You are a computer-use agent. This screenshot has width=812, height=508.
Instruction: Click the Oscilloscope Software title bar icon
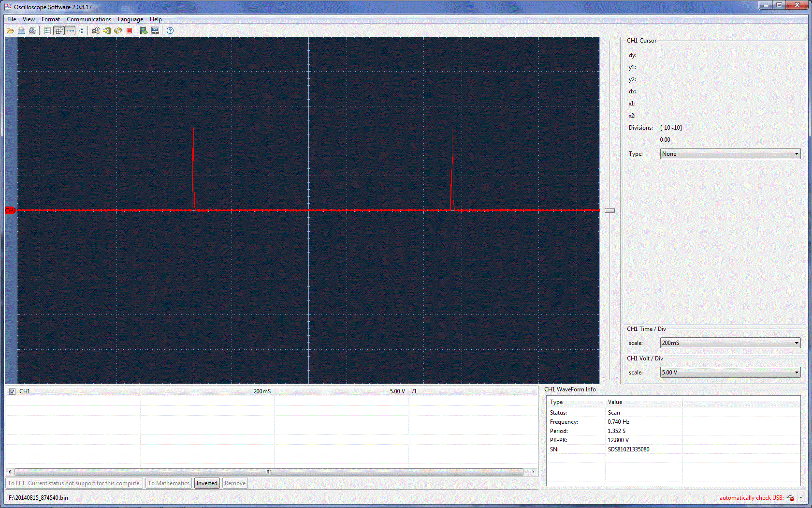pyautogui.click(x=8, y=7)
